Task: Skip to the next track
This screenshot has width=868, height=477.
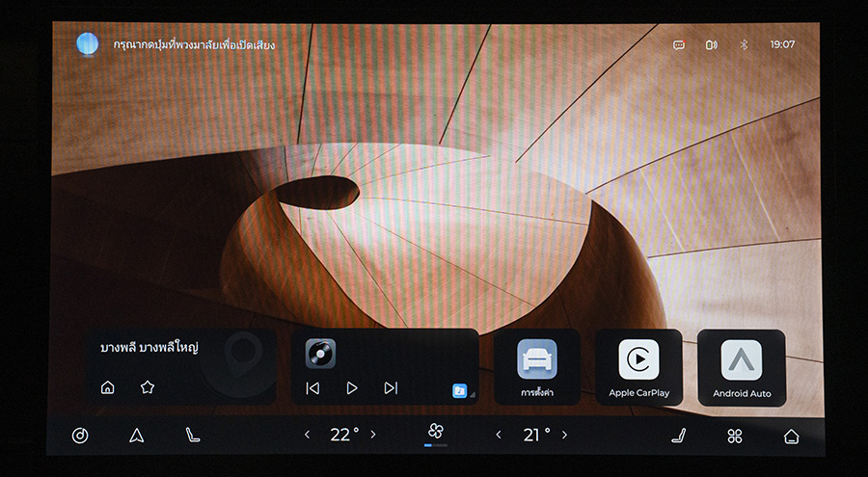Action: 391,387
